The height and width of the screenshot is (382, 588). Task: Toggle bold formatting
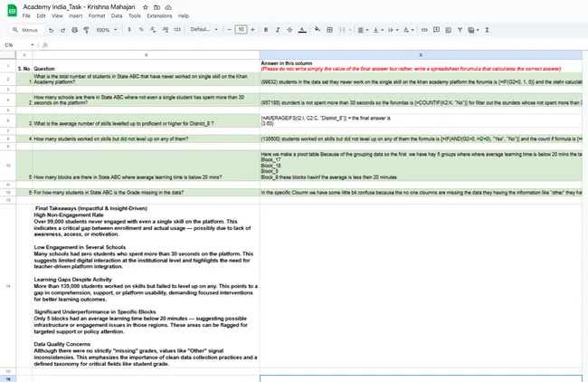(266, 30)
